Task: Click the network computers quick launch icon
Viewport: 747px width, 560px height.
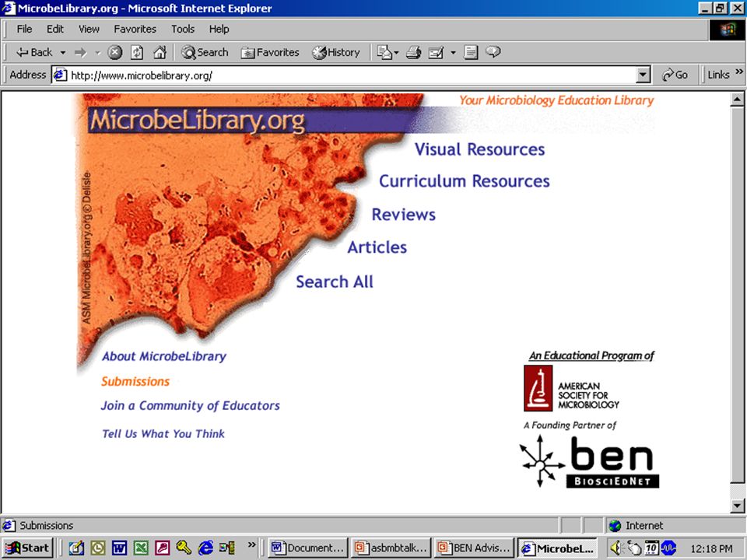Action: (226, 548)
